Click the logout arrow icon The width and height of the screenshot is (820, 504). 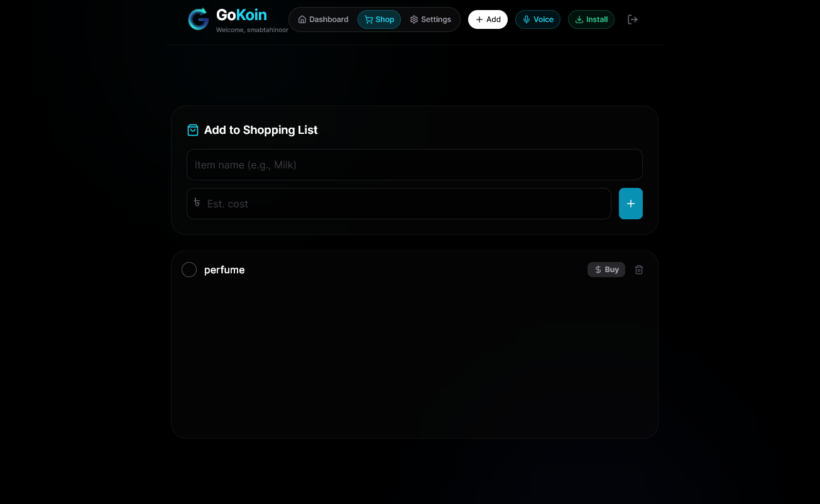coord(633,19)
